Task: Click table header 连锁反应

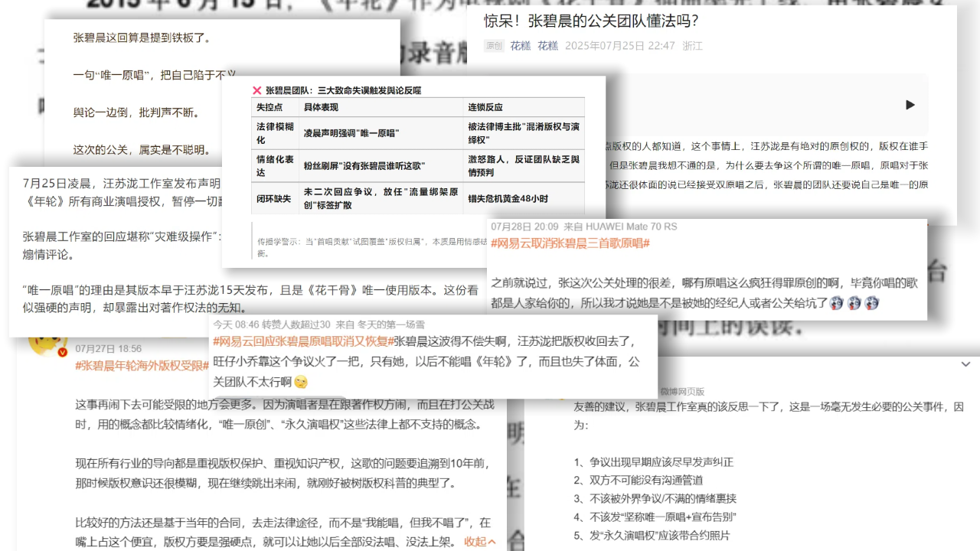Action: click(485, 107)
